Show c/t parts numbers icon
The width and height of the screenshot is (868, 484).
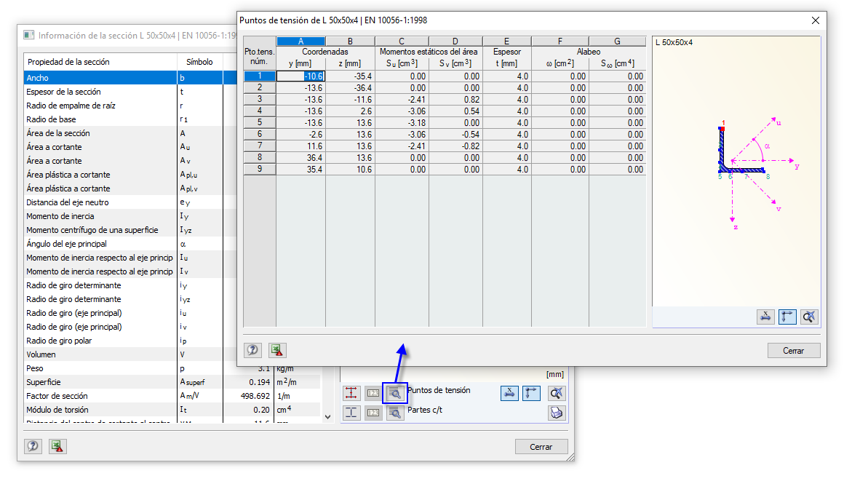[x=373, y=413]
